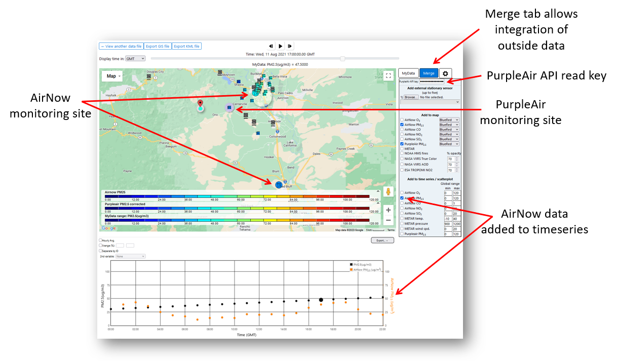Zoom out on the map
The width and height of the screenshot is (617, 364).
[389, 220]
